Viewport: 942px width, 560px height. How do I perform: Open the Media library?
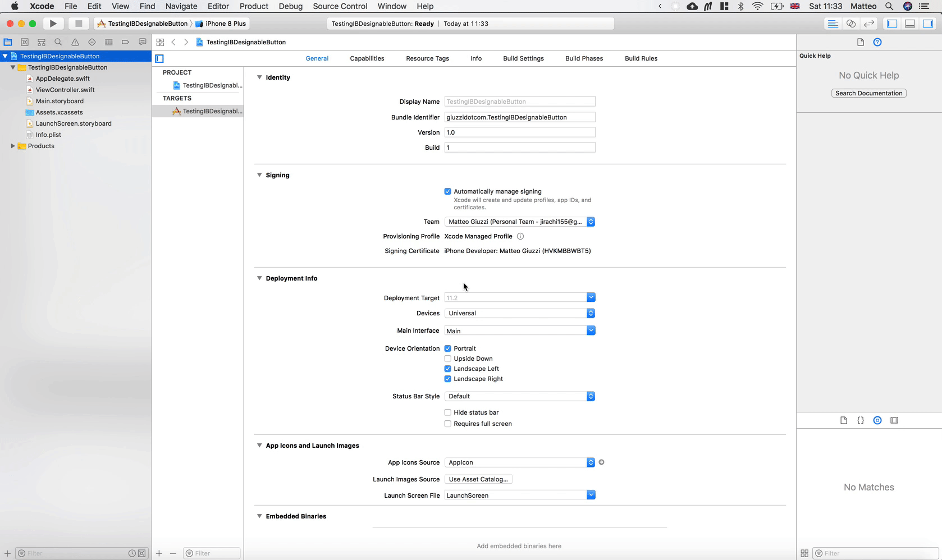(894, 420)
